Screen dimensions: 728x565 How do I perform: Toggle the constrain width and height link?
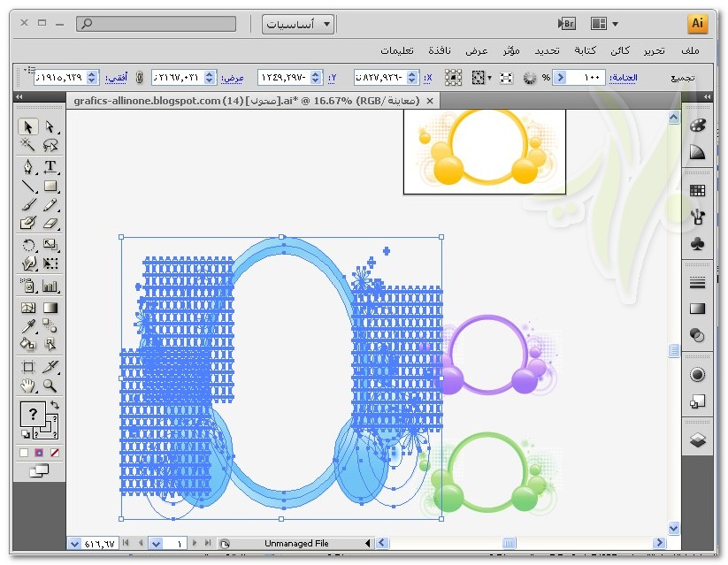point(139,78)
